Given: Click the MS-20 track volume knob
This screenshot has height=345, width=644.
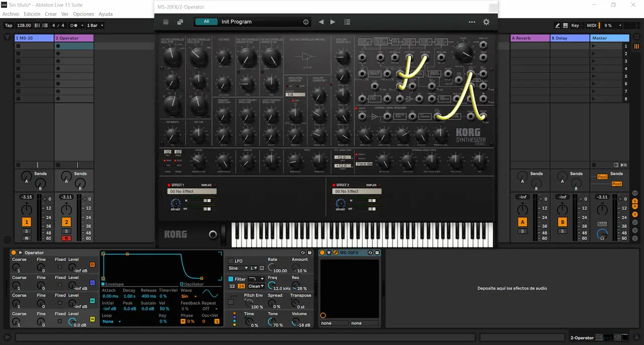Looking at the screenshot, I should (x=26, y=209).
